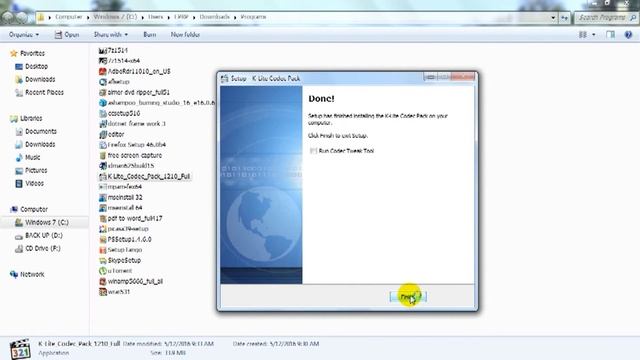This screenshot has height=360, width=640.
Task: Select the PSSetup1.4.0.0 file icon
Action: click(103, 240)
